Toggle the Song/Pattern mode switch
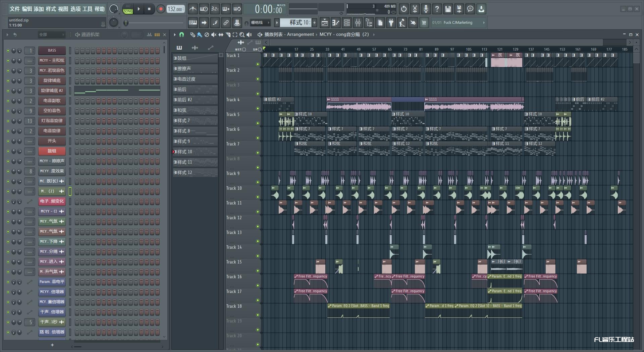Image resolution: width=644 pixels, height=352 pixels. [x=128, y=9]
